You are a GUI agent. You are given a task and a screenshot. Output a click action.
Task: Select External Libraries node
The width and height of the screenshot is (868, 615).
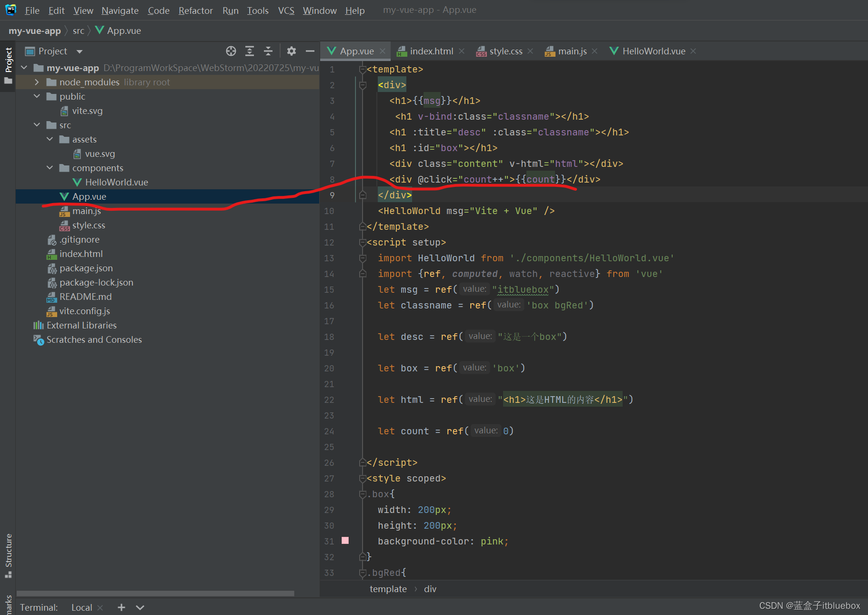tap(81, 325)
